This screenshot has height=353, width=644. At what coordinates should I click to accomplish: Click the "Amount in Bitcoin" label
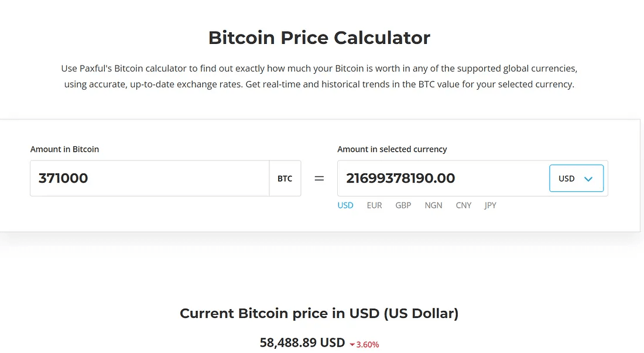[x=64, y=149]
